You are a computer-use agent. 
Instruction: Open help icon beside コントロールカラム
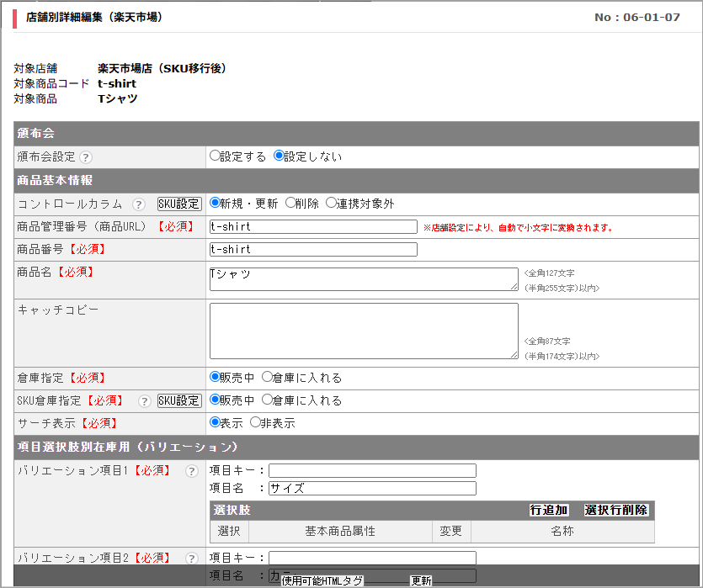[x=139, y=204]
